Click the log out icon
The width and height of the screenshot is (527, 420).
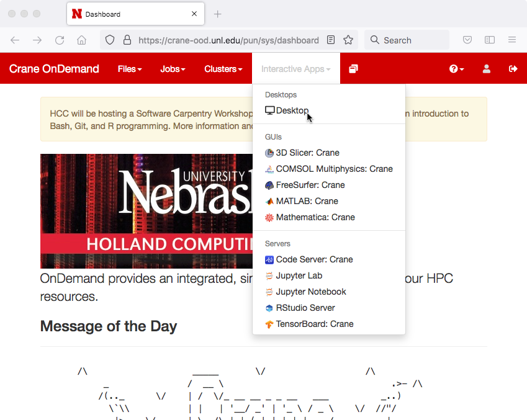pos(513,69)
